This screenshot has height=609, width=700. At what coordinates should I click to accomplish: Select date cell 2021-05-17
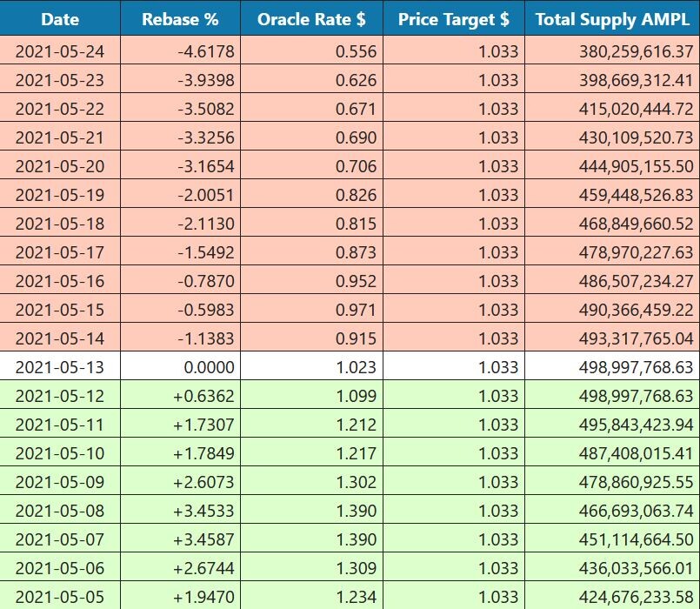60,252
